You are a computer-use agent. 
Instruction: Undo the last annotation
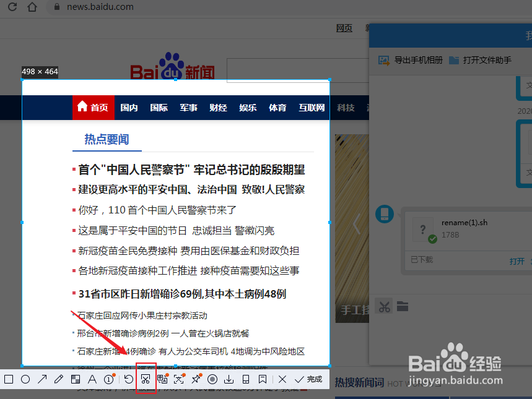coord(129,379)
